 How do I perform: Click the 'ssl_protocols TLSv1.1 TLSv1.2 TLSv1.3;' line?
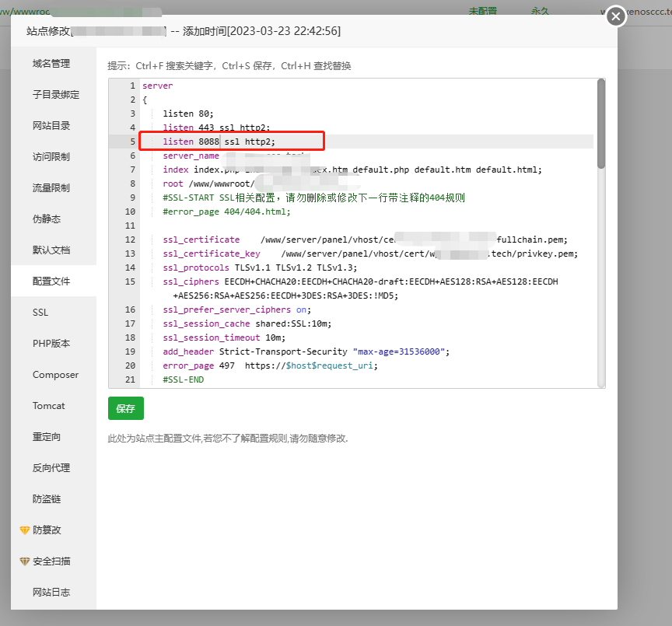pyautogui.click(x=260, y=268)
